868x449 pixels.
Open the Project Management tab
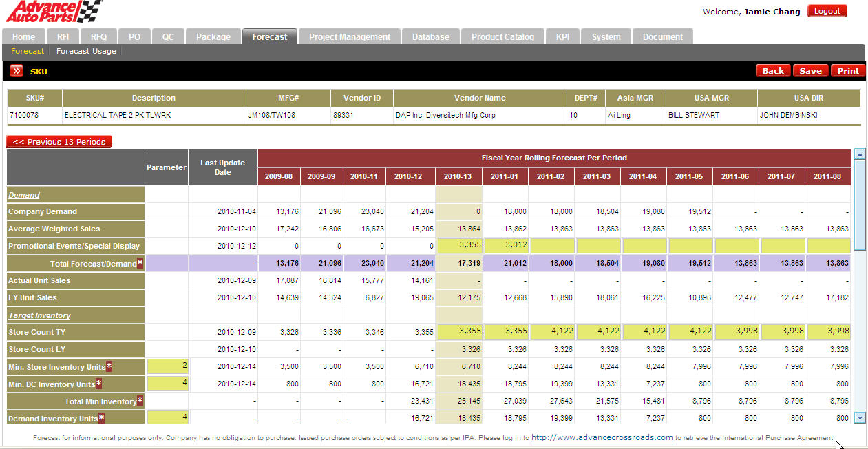[349, 37]
